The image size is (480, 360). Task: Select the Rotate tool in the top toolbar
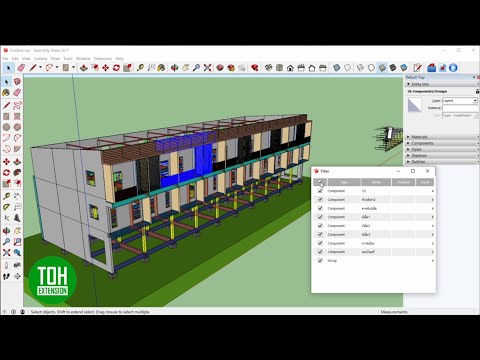(x=116, y=68)
